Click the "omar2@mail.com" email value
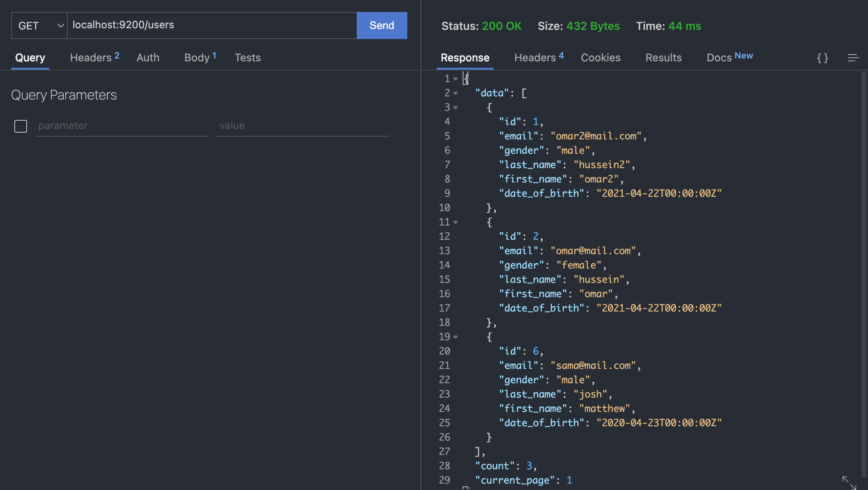 pos(596,136)
